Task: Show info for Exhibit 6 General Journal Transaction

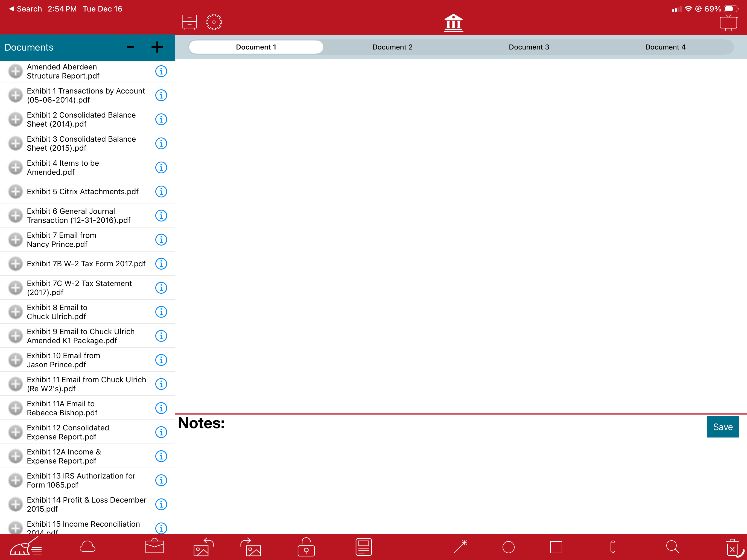Action: (161, 215)
